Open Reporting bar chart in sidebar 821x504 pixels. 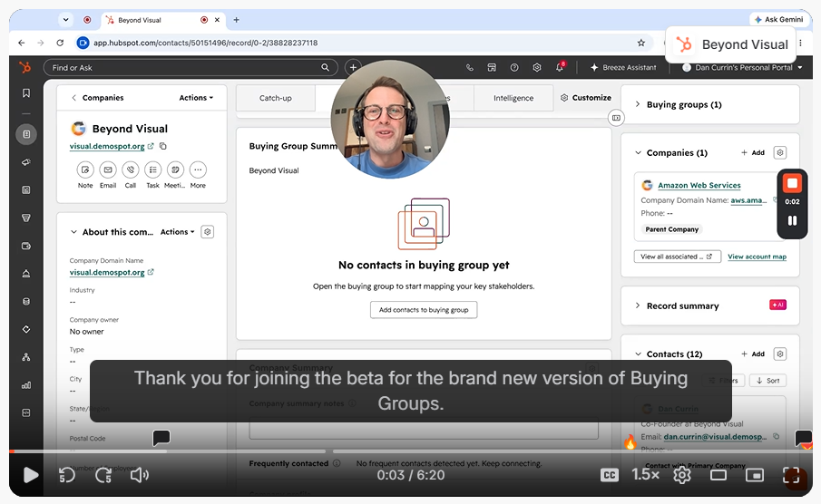pos(26,385)
